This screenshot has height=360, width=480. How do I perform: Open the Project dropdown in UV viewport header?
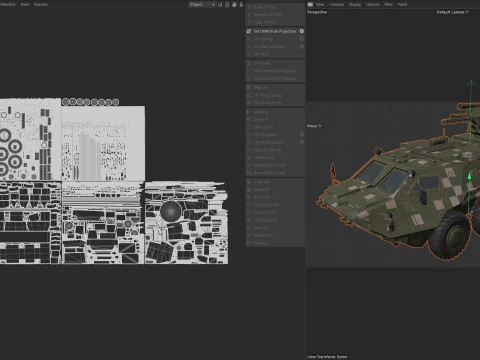tap(202, 4)
